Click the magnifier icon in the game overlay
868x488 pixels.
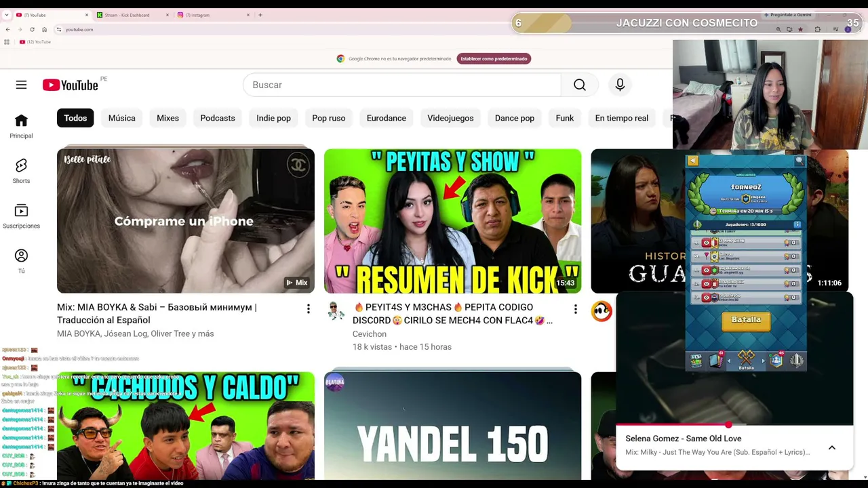point(800,161)
